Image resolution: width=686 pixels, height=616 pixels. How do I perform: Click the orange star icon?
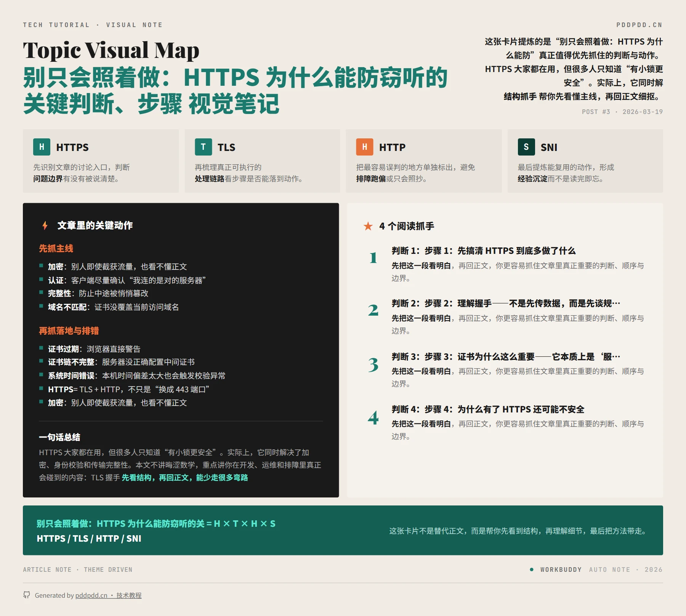tap(368, 226)
